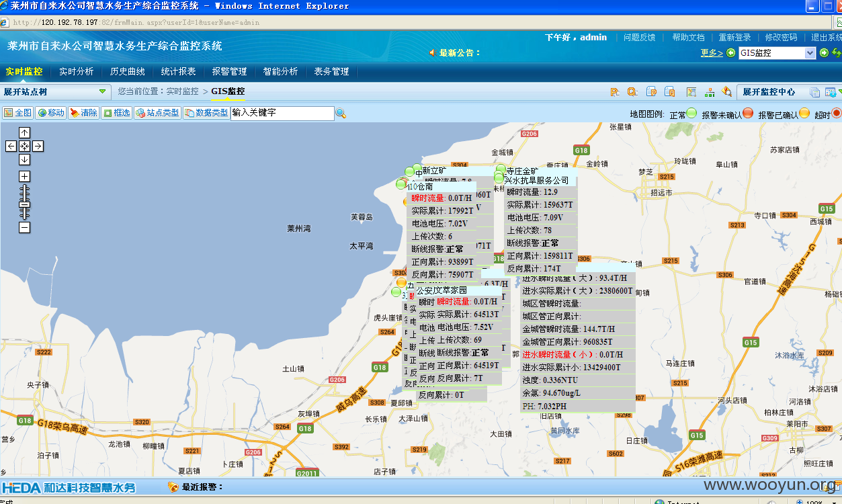Click the 兴水抗旱服务公司 popup title
This screenshot has height=504, width=842.
click(x=536, y=180)
